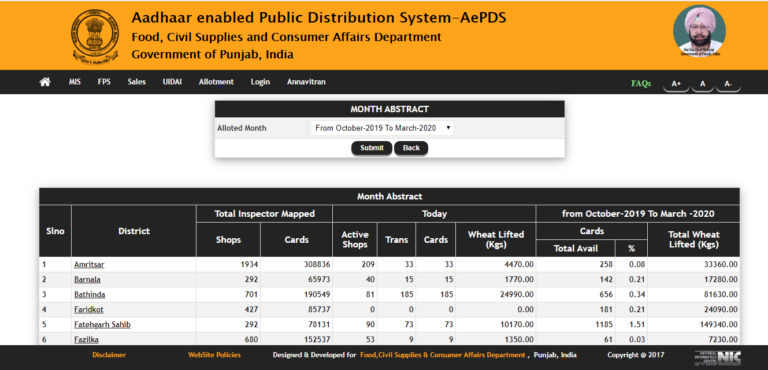Click the Back button
Screen dimensions: 768x370
coord(411,148)
